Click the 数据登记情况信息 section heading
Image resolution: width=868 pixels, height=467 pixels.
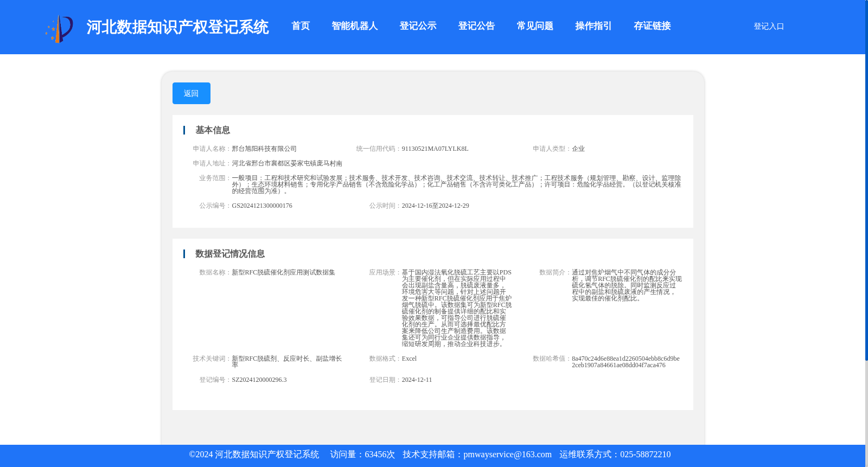click(230, 254)
